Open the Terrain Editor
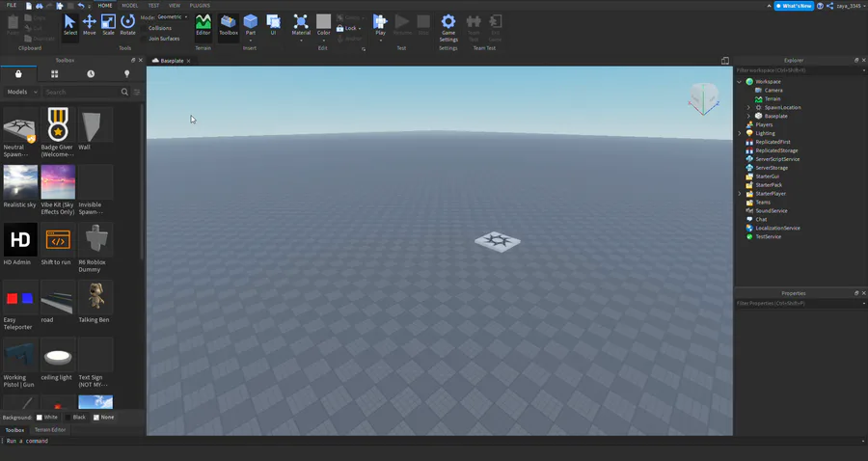Screen dimensions: 868x461 coord(203,25)
